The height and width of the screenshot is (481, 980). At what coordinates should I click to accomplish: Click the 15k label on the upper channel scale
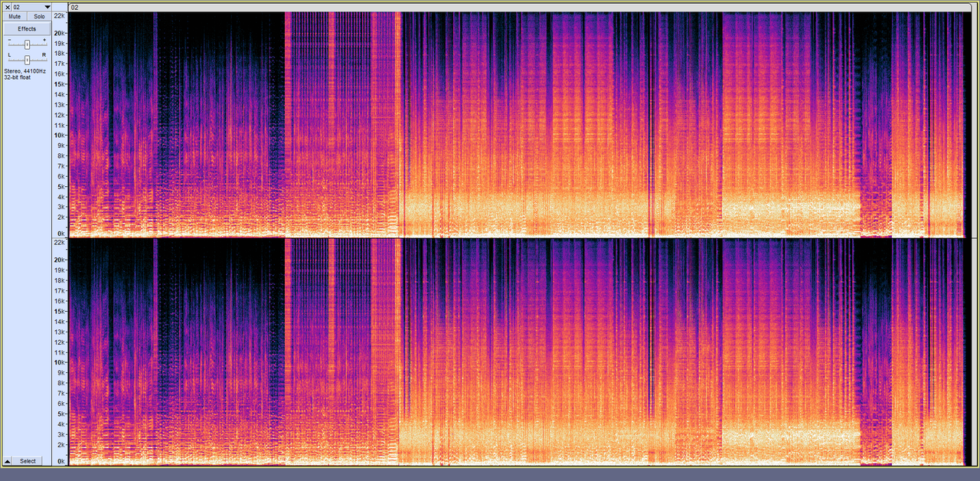coord(59,84)
